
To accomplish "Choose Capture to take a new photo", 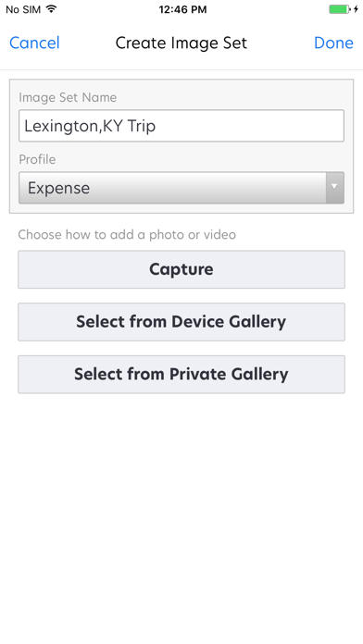I will [x=181, y=269].
